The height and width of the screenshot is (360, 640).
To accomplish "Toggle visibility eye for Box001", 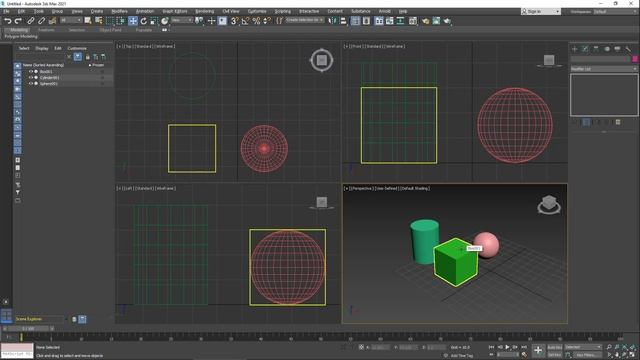I will [x=31, y=71].
